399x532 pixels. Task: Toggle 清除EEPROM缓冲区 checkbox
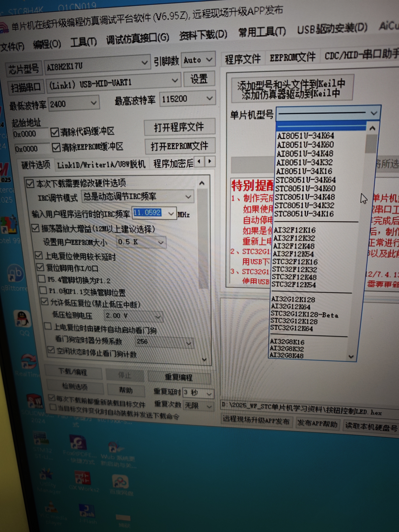click(56, 148)
